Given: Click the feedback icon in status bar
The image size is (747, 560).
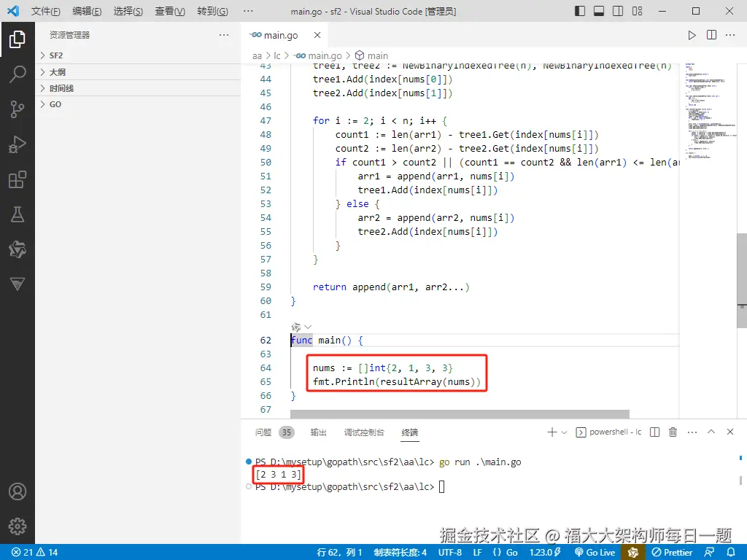Looking at the screenshot, I should (x=709, y=552).
